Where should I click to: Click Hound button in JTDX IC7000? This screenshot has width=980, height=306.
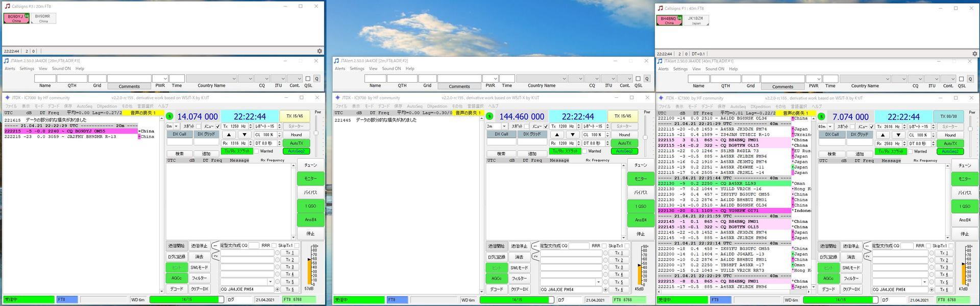297,135
